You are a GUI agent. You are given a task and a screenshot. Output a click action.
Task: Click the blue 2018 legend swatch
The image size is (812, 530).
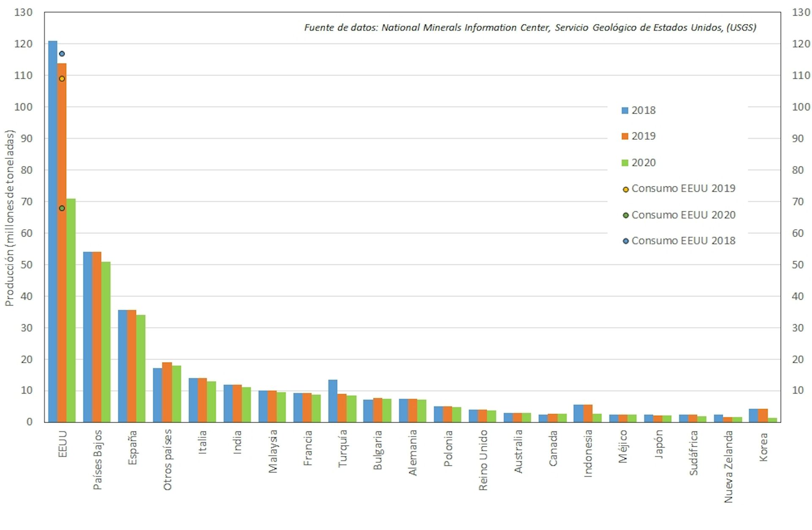(x=625, y=110)
